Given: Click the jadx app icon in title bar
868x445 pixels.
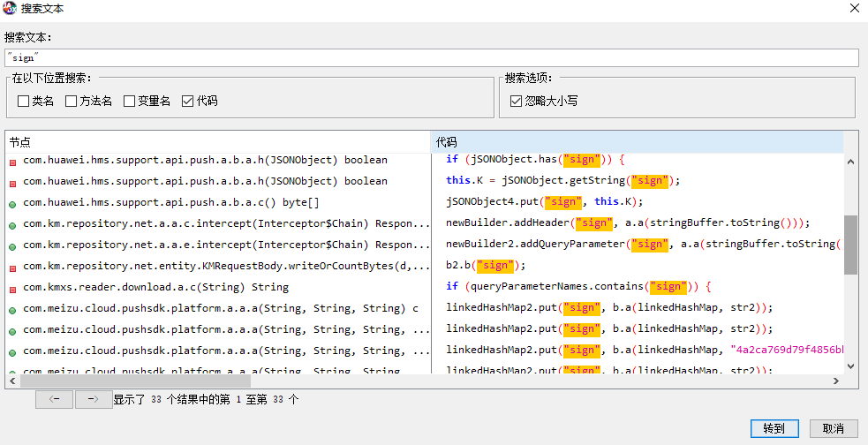Looking at the screenshot, I should [10, 8].
